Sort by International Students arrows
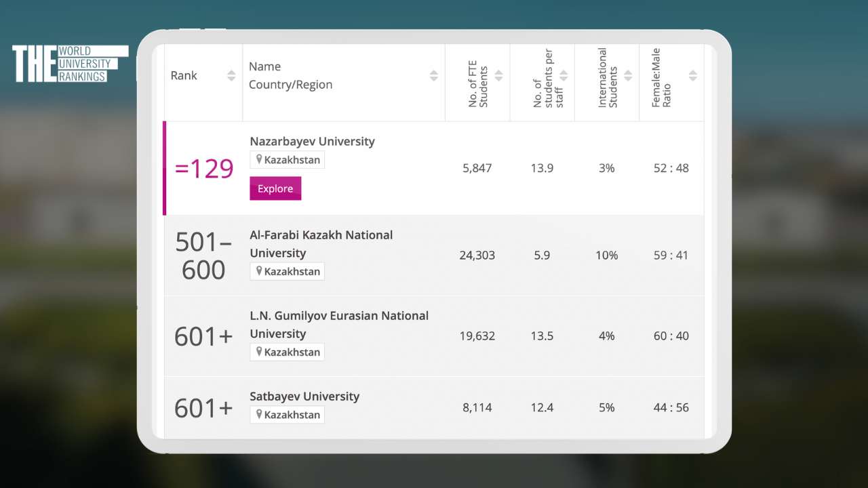This screenshot has height=488, width=868. [x=628, y=76]
